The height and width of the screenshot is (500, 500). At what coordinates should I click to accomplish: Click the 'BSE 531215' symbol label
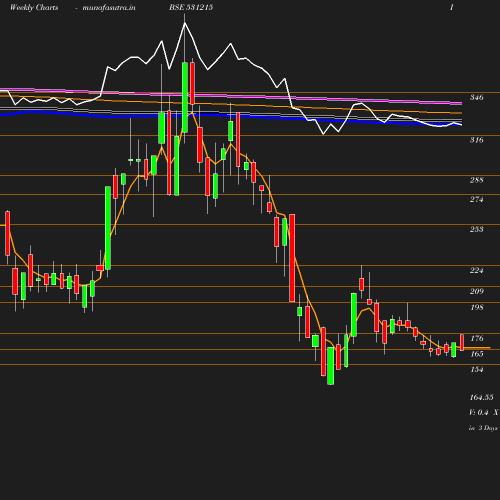coord(191,7)
